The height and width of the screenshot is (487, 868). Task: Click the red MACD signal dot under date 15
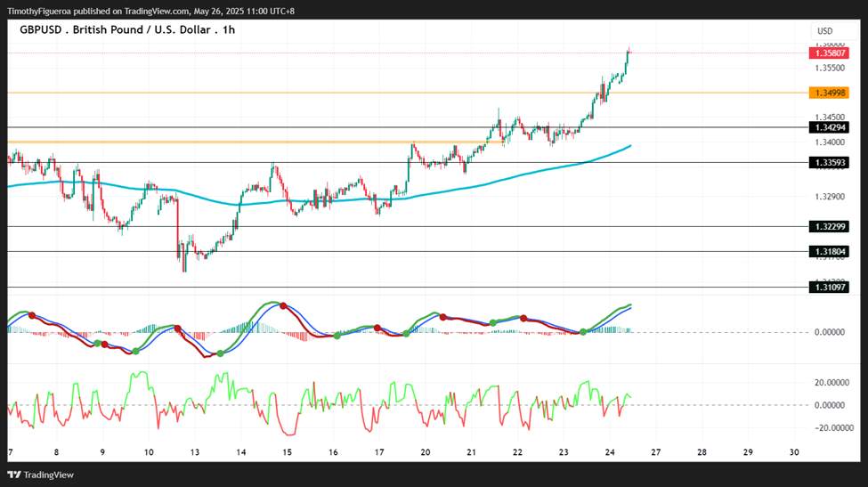(283, 306)
